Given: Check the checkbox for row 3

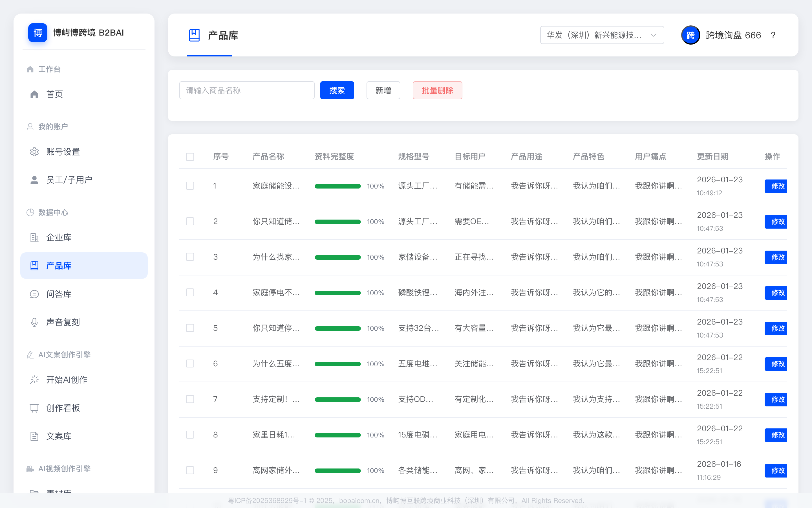Looking at the screenshot, I should [x=190, y=257].
